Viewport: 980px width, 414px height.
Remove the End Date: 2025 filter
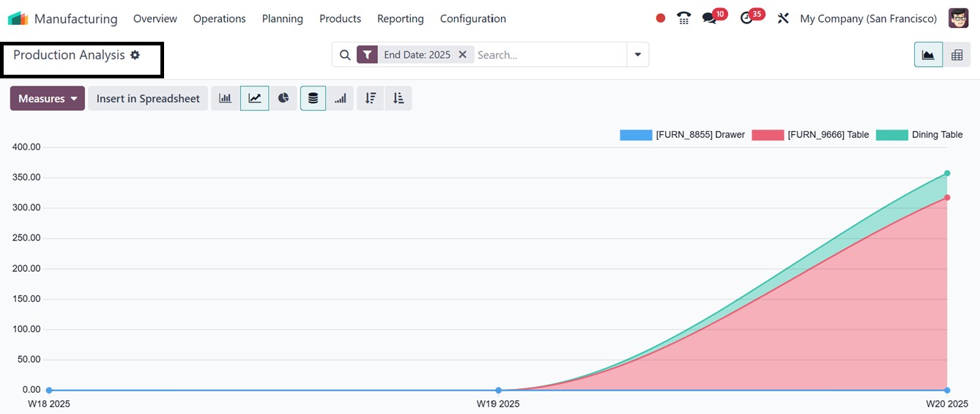pos(462,55)
